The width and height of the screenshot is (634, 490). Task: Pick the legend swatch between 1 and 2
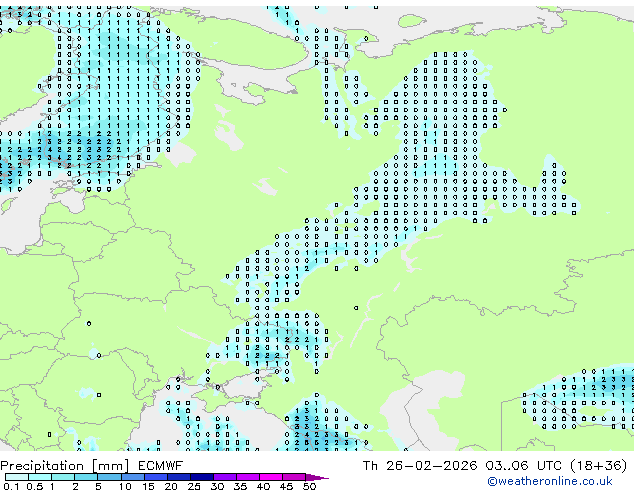click(63, 477)
